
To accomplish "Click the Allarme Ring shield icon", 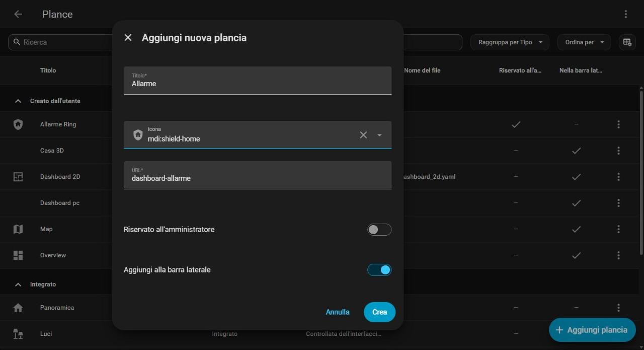I will click(18, 124).
